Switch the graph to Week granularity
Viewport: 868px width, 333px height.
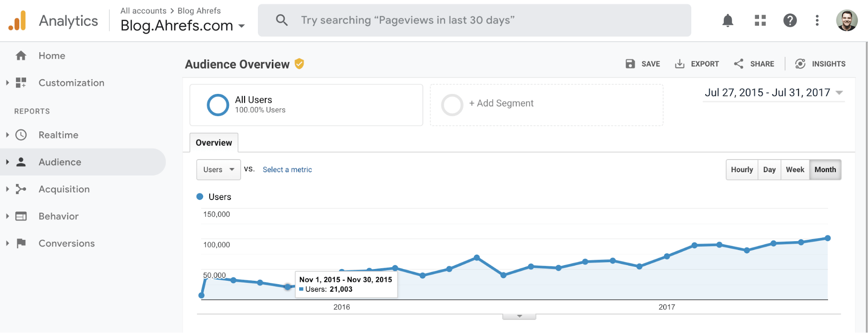pos(795,170)
